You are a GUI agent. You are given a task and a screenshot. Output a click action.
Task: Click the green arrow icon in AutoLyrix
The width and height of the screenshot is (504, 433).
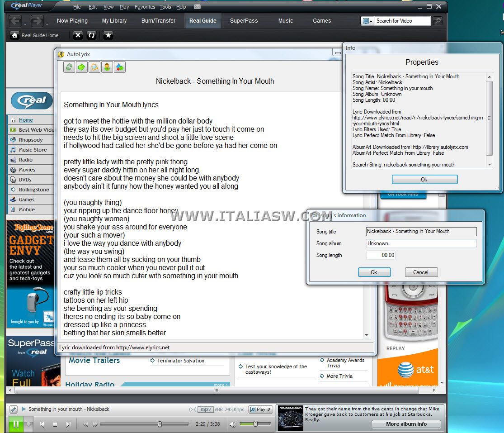pos(82,67)
